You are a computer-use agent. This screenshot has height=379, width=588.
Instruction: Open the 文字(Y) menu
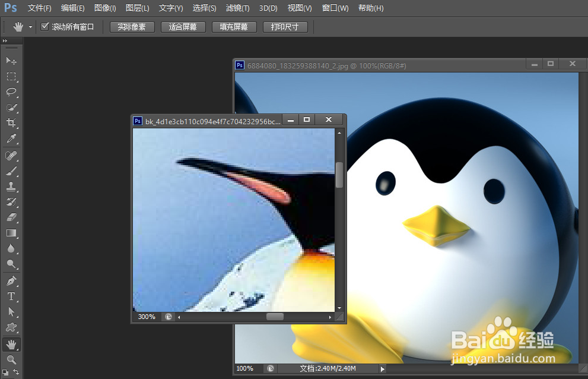click(171, 8)
